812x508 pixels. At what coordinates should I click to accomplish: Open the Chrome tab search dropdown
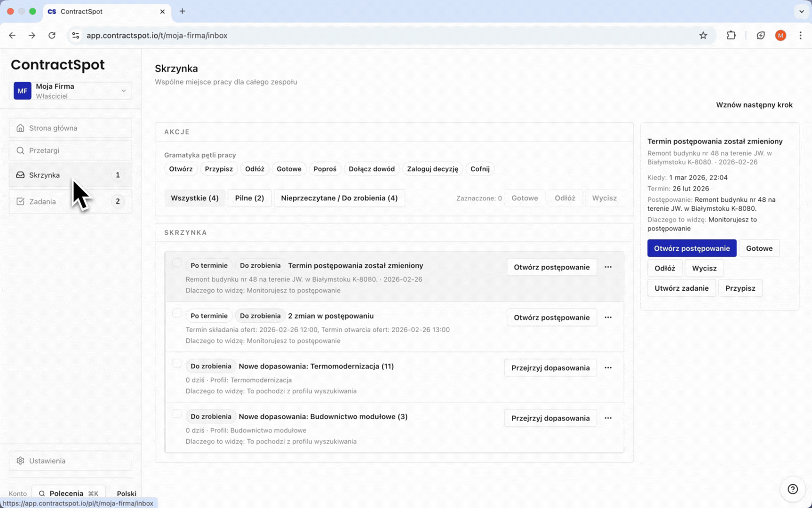coord(801,11)
